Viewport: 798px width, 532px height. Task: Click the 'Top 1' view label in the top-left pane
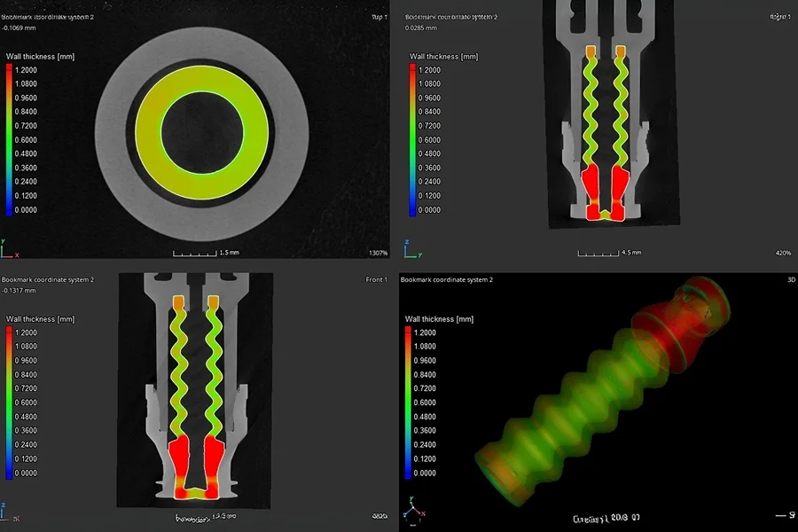379,17
